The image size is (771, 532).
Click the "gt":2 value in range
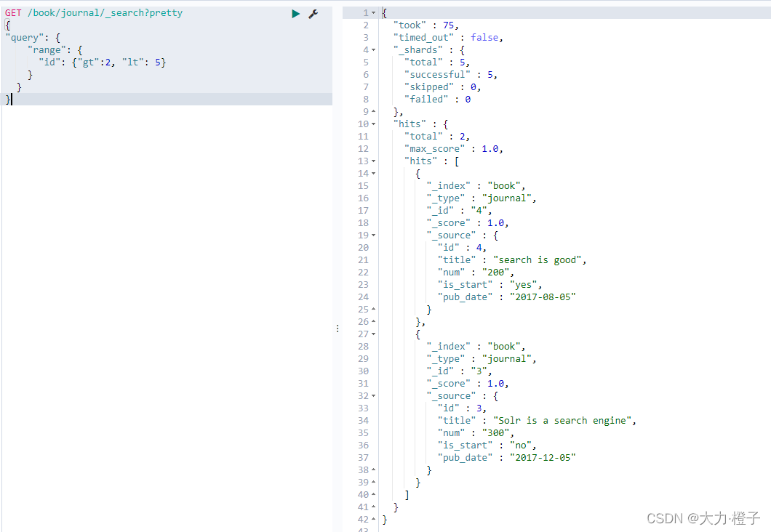[x=95, y=63]
